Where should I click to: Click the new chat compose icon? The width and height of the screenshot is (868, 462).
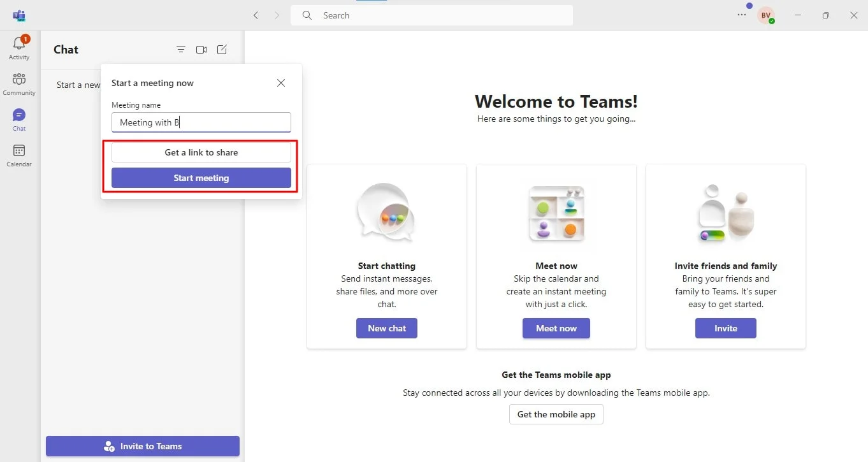[222, 50]
